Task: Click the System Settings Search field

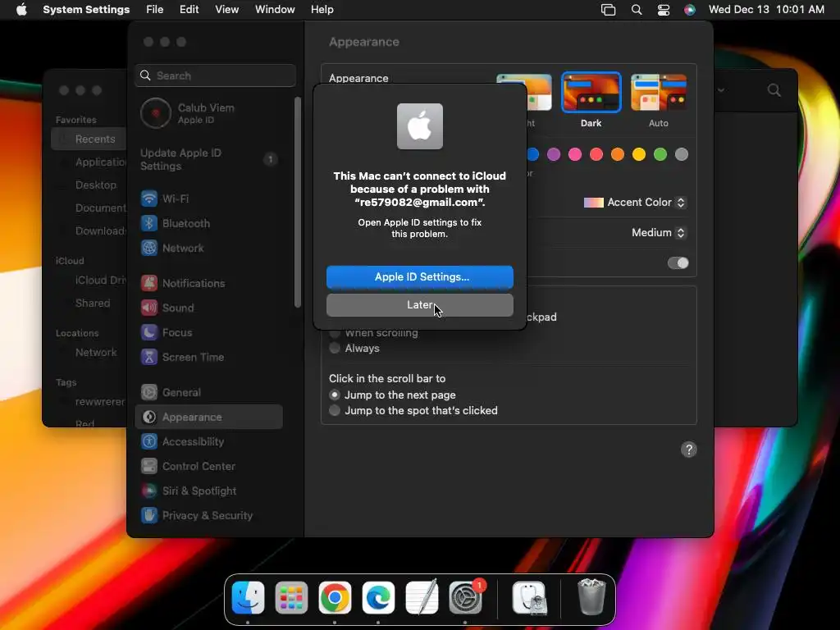Action: [216, 75]
